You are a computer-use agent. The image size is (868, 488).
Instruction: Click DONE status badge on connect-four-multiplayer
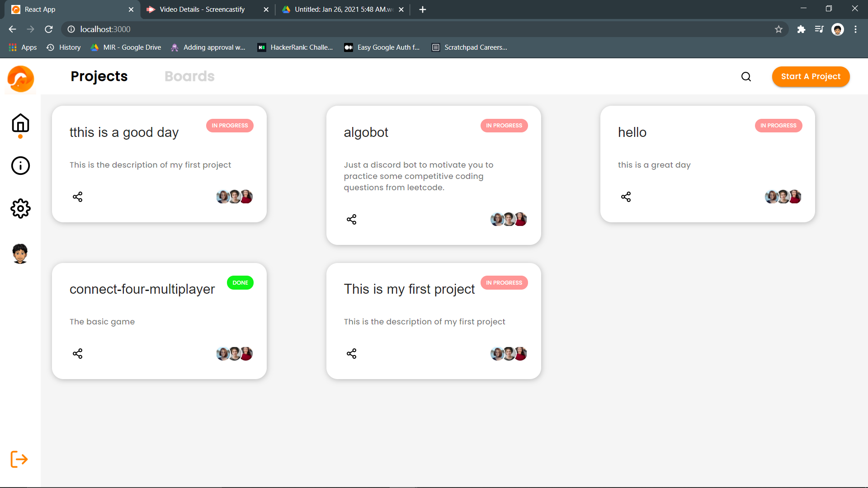[240, 283]
